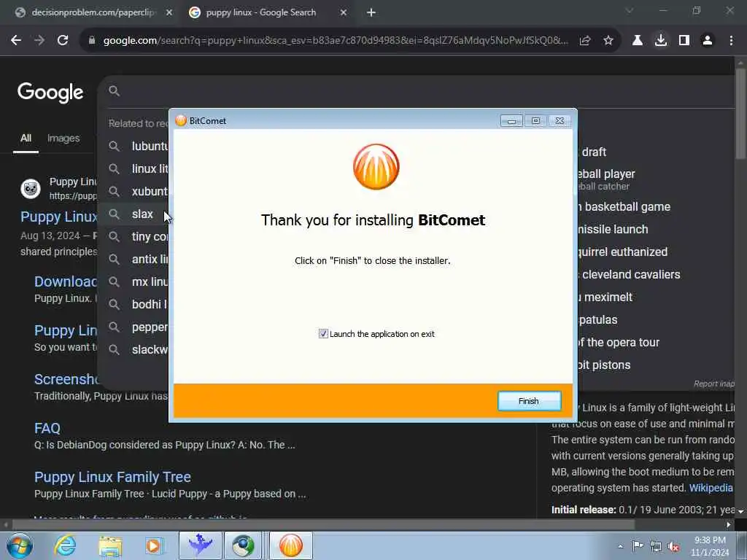Image resolution: width=747 pixels, height=560 pixels.
Task: Close the puppy linux Google Search tab
Action: click(x=344, y=12)
